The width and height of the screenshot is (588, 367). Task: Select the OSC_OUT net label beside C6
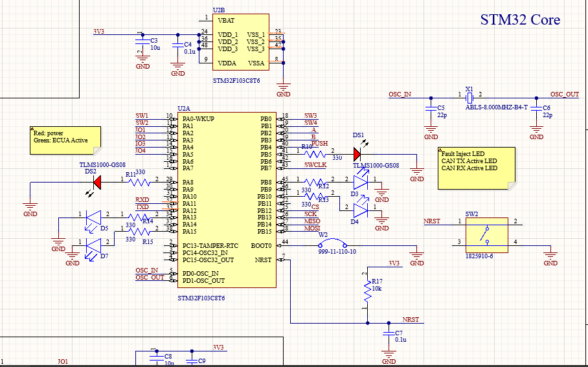pyautogui.click(x=565, y=94)
